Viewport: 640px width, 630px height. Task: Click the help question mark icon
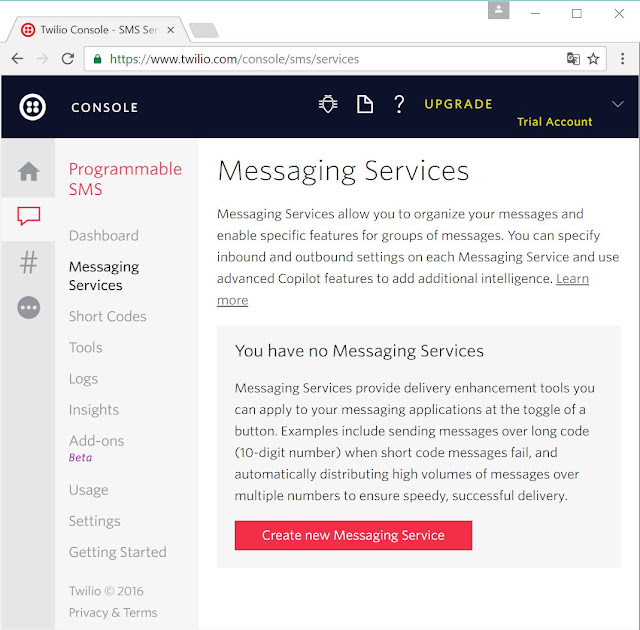[x=399, y=104]
